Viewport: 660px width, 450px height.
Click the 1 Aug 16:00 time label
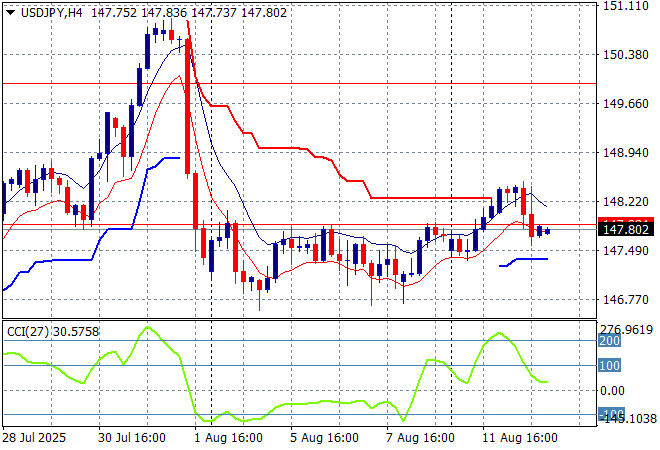click(x=229, y=438)
